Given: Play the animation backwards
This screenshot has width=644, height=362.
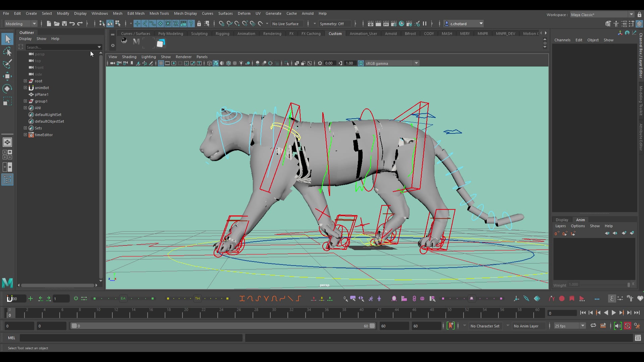Looking at the screenshot, I should point(606,313).
